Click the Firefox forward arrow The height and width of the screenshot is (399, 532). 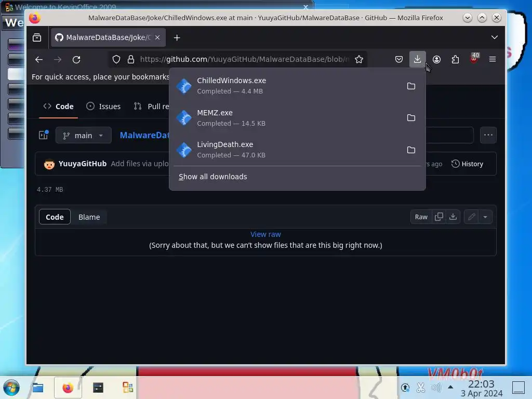click(x=58, y=59)
